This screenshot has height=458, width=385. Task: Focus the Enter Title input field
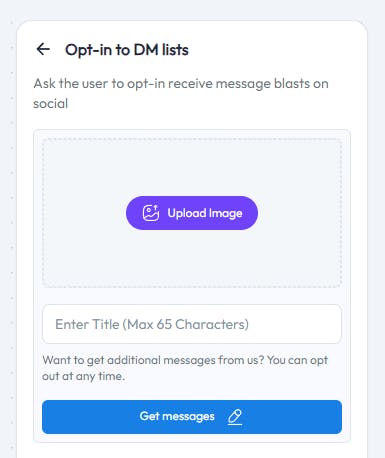(192, 324)
